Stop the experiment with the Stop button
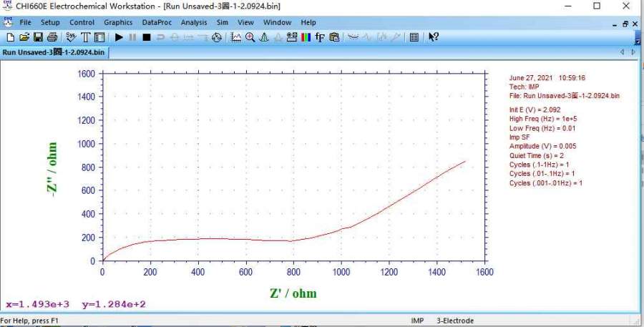 pos(146,37)
